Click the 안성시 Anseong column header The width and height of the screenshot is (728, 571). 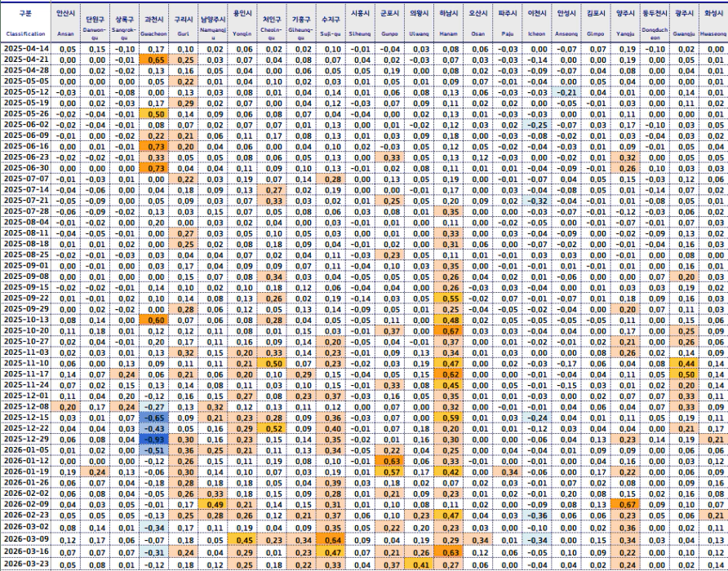(x=566, y=23)
